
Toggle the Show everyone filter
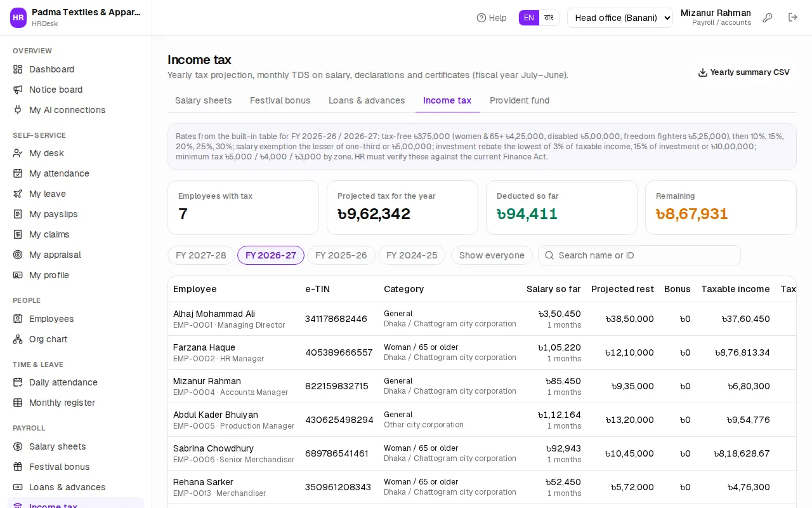point(492,255)
